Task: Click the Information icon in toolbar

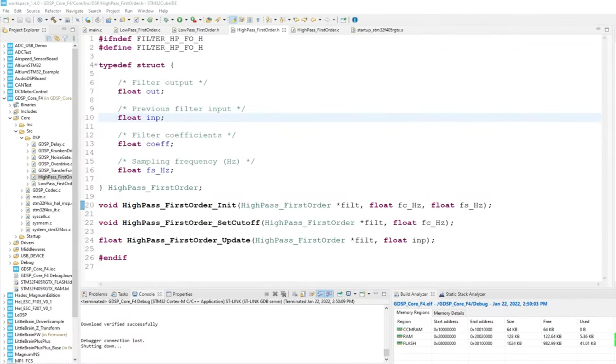Action: point(355,20)
